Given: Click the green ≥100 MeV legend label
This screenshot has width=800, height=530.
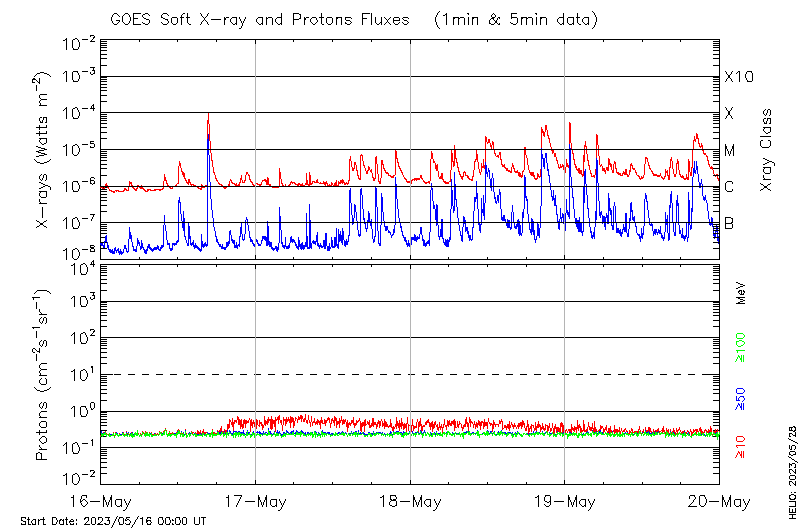Looking at the screenshot, I should (741, 347).
